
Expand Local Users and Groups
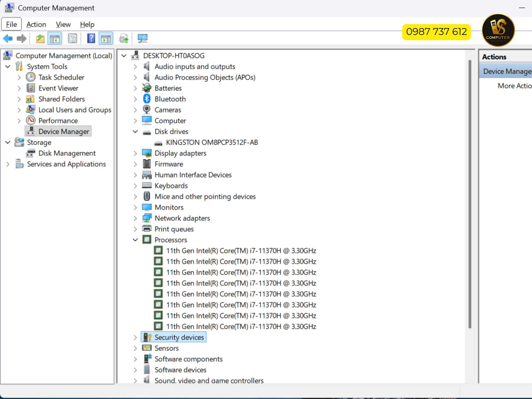tap(19, 110)
